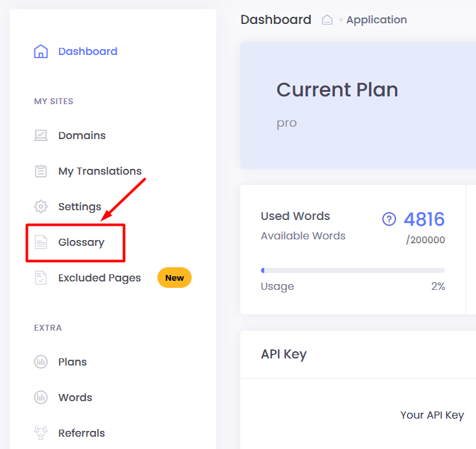Click the Application breadcrumb link
This screenshot has width=476, height=449.
[x=376, y=20]
